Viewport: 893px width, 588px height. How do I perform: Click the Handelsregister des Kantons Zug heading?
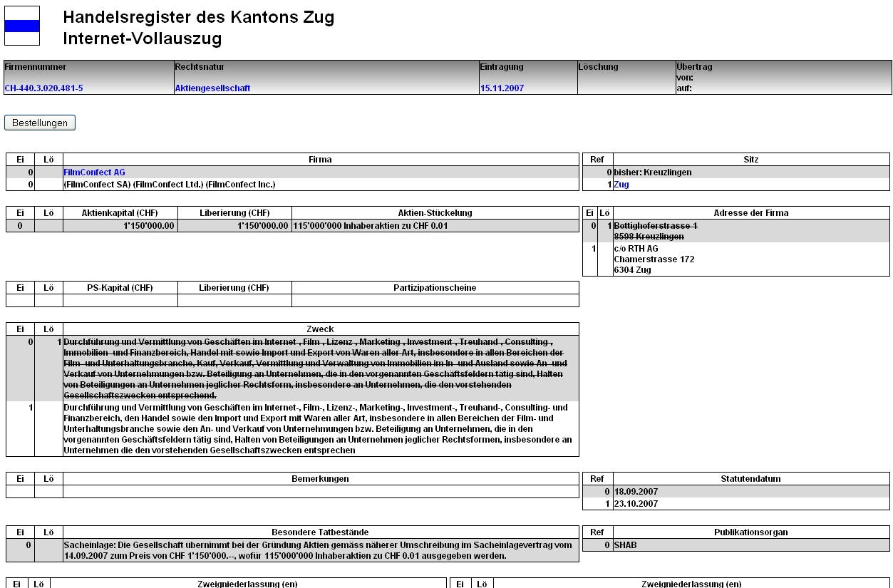point(198,18)
